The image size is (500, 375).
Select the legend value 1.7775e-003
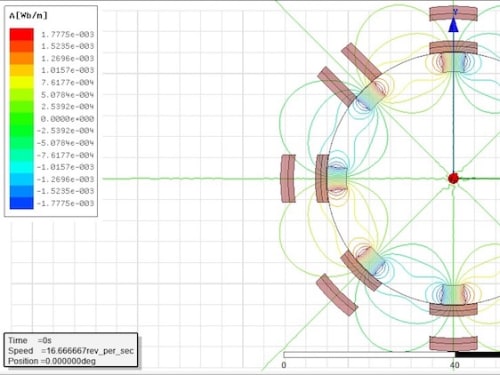[x=67, y=34]
